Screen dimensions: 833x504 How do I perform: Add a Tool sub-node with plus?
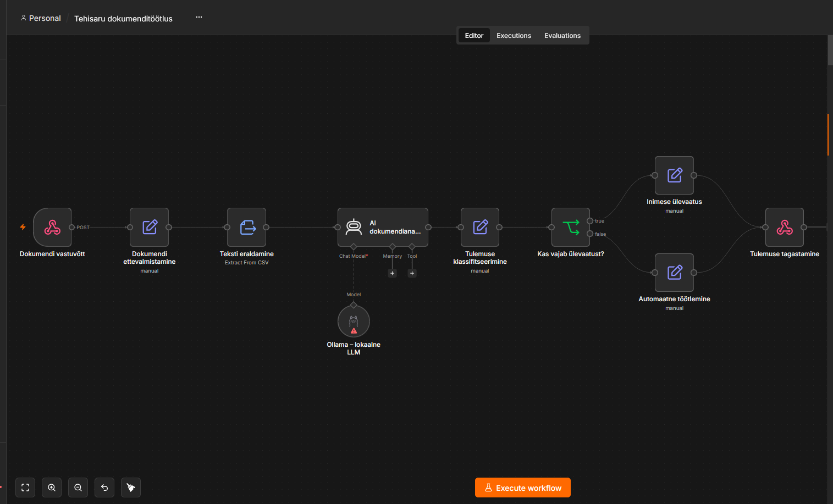412,273
